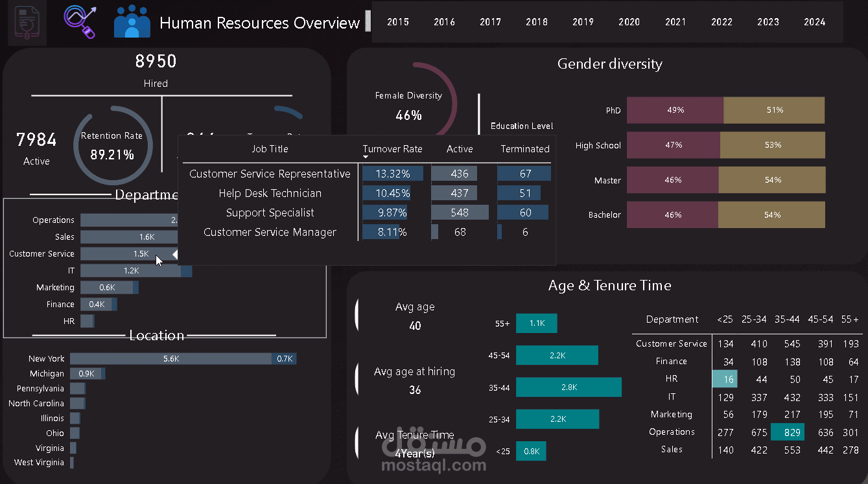Viewport: 868px width, 484px height.
Task: Click the PhD female percentage bar segment
Action: 674,110
